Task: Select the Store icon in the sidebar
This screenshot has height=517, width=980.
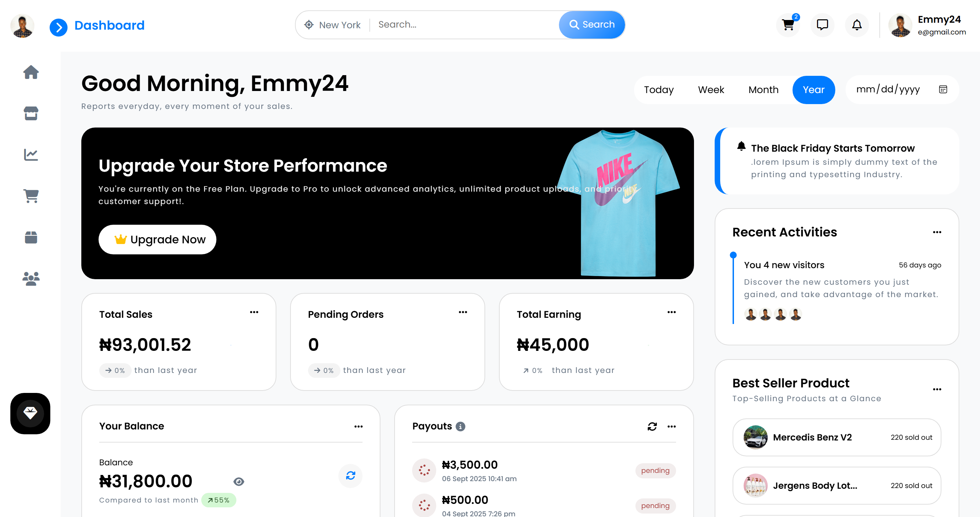Action: [30, 113]
